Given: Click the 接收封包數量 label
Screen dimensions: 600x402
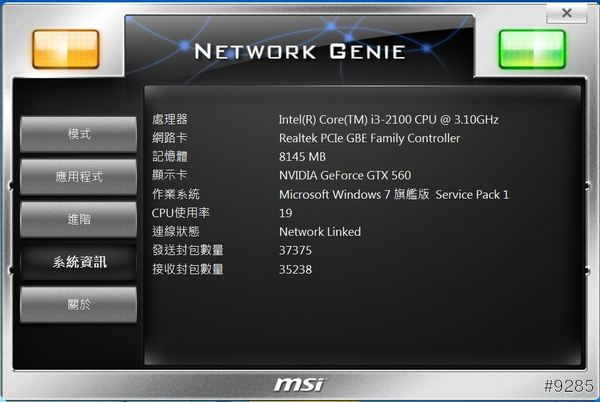Looking at the screenshot, I should tap(188, 269).
